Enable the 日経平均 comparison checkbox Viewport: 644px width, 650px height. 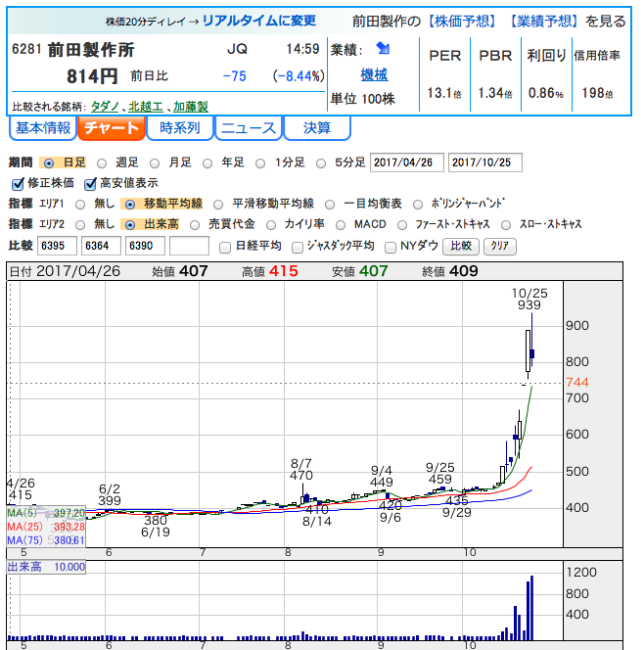(225, 248)
